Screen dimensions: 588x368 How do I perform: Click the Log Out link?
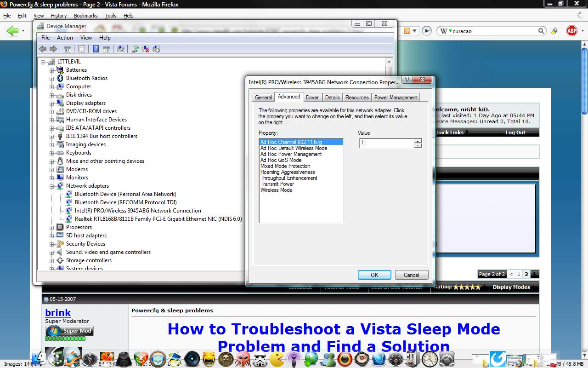(515, 132)
